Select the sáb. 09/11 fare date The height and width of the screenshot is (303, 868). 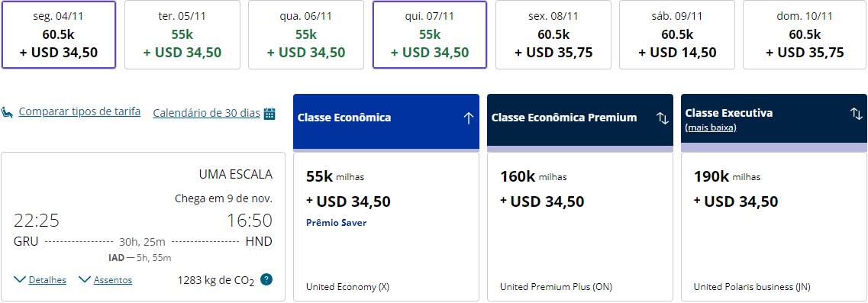pyautogui.click(x=677, y=35)
